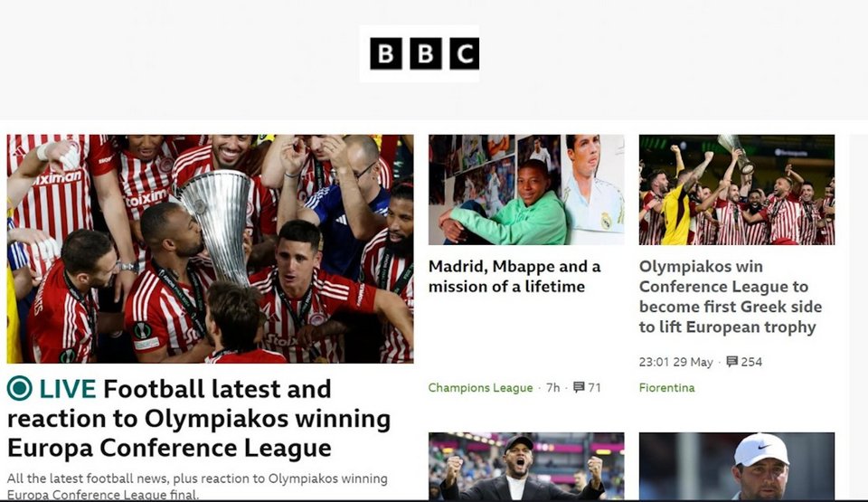Open Madrid, Mbappe mission of a lifetime article
The height and width of the screenshot is (502, 868).
coord(514,277)
